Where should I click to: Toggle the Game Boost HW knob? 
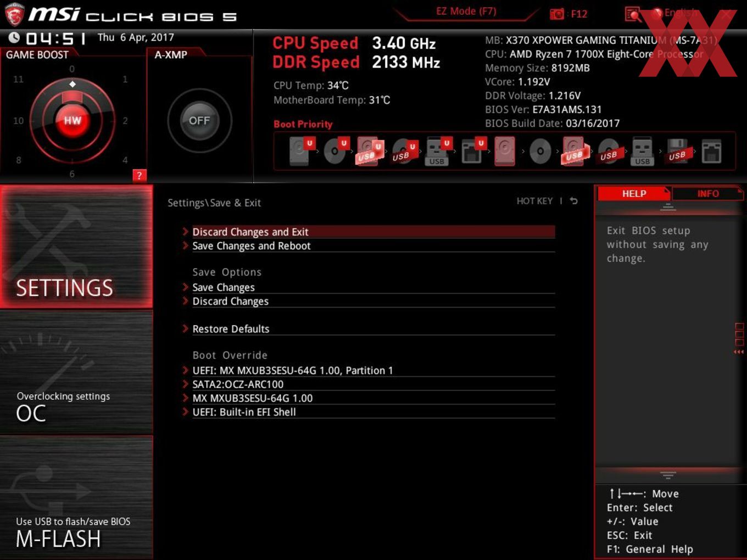73,120
